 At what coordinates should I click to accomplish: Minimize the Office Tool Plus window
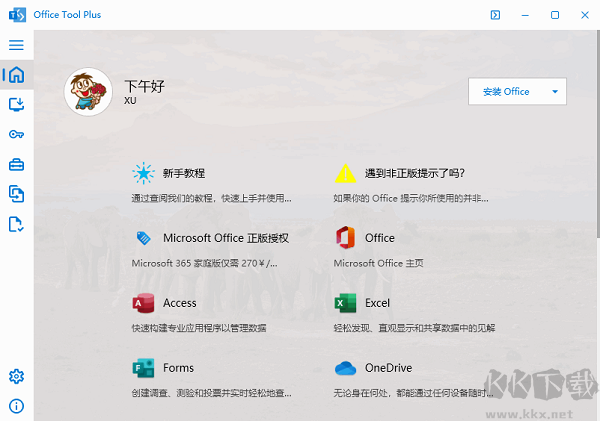[525, 15]
